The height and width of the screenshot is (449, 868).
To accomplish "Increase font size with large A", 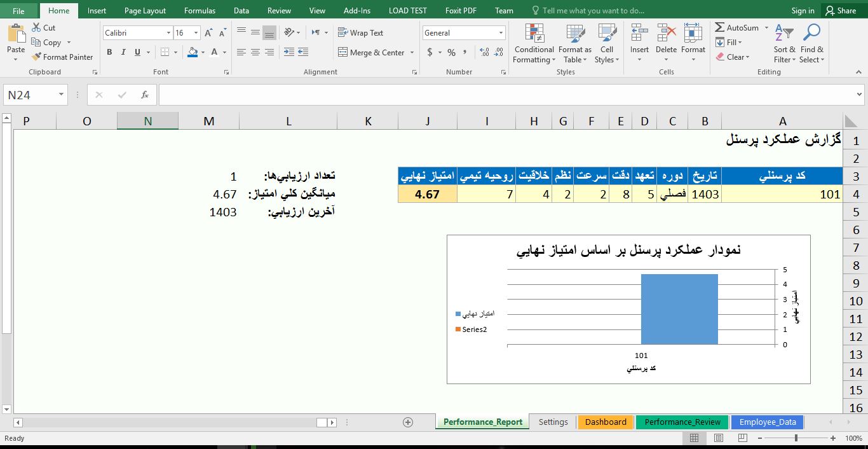I will [x=208, y=33].
